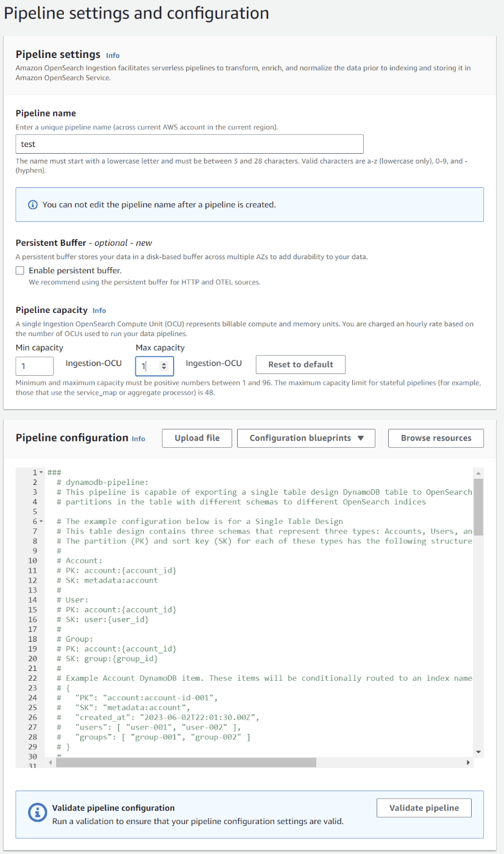Collapse code fold arrow on line 1

pos(41,473)
